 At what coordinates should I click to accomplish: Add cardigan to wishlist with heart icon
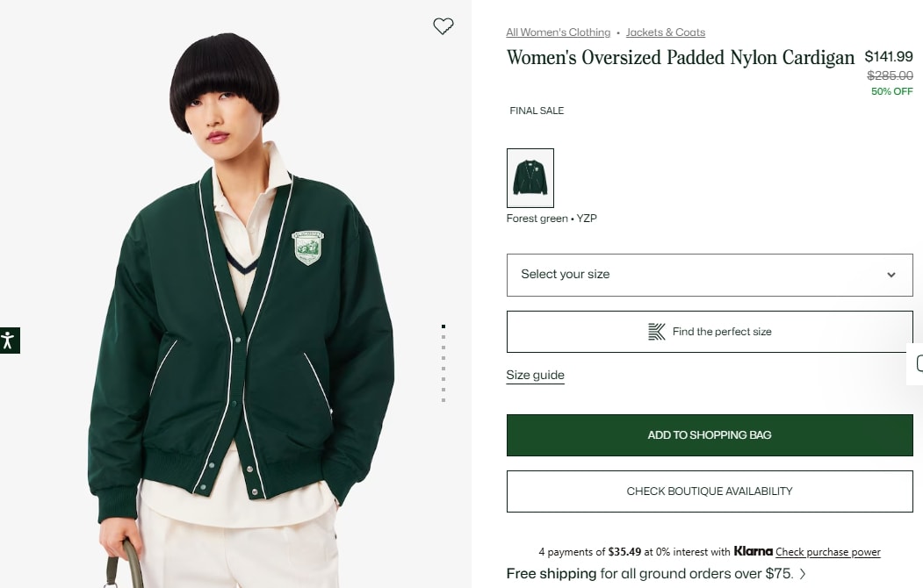click(443, 25)
